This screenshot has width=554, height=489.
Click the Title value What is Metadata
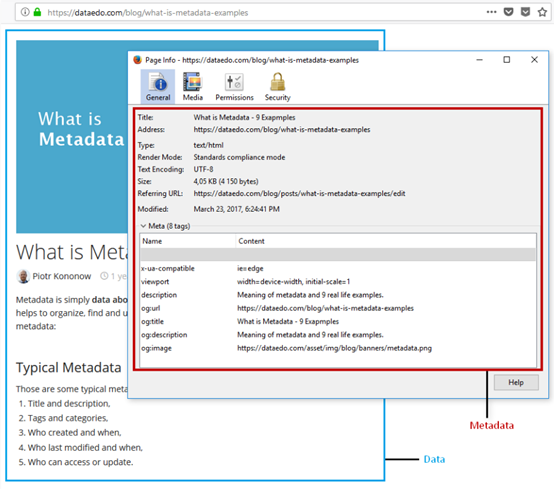pyautogui.click(x=244, y=117)
